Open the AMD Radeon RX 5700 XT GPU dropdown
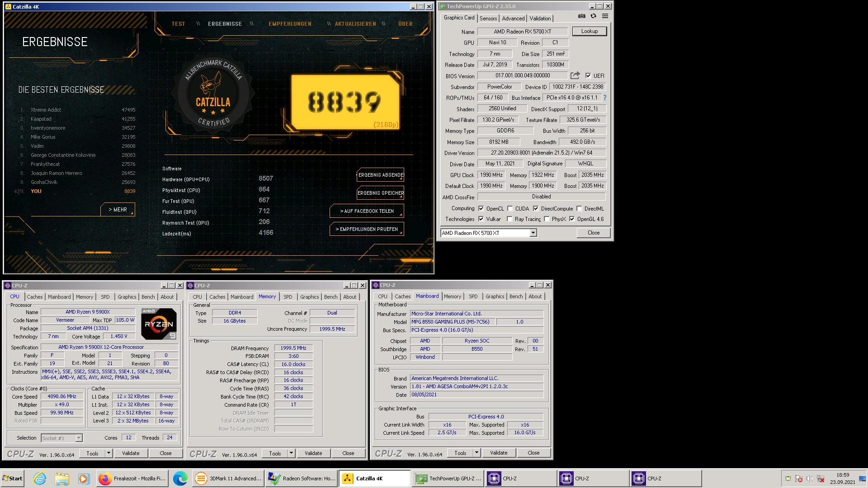 pos(533,233)
